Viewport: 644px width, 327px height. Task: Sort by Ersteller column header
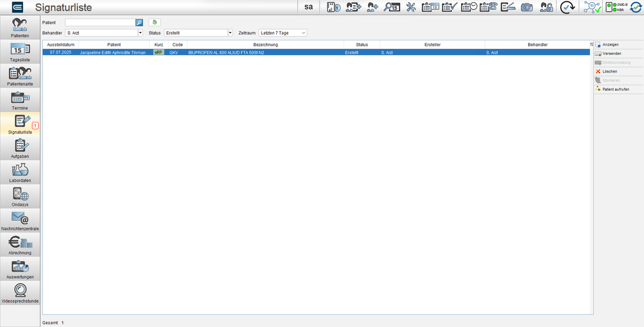click(x=433, y=45)
